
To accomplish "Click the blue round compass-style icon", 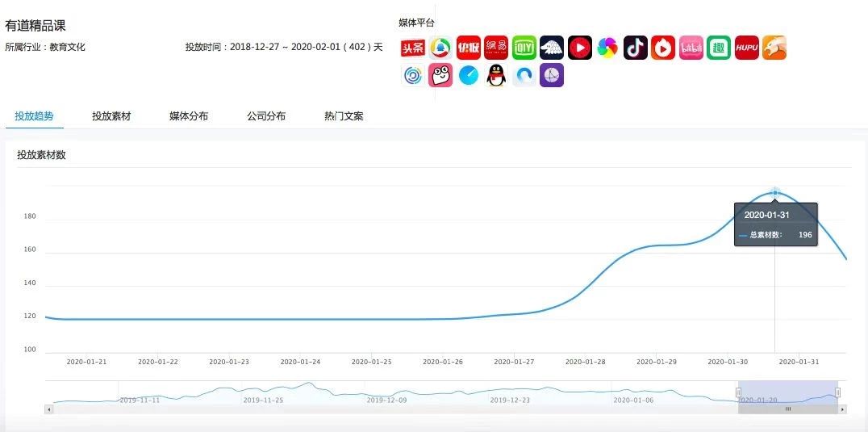I will click(x=469, y=75).
